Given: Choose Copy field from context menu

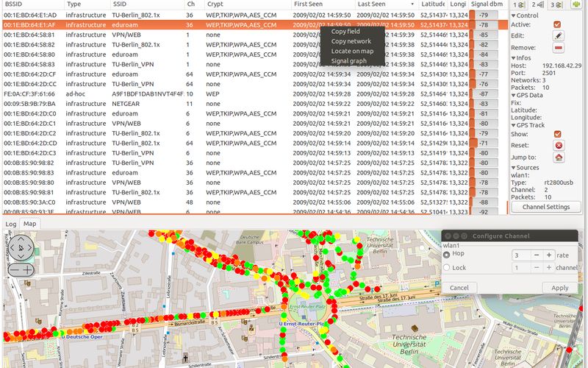Looking at the screenshot, I should pos(345,32).
